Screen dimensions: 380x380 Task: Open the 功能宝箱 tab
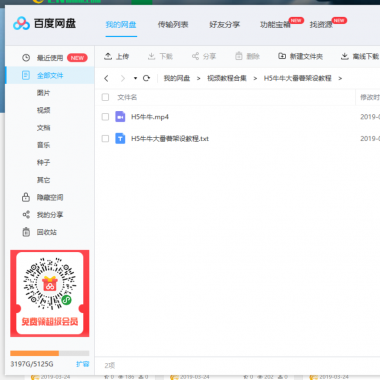point(275,25)
